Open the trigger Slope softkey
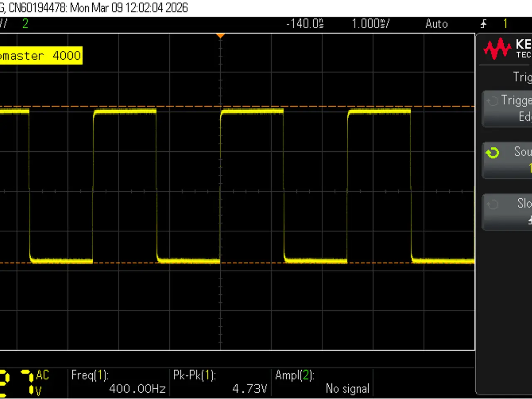This screenshot has width=532, height=399. coord(507,212)
